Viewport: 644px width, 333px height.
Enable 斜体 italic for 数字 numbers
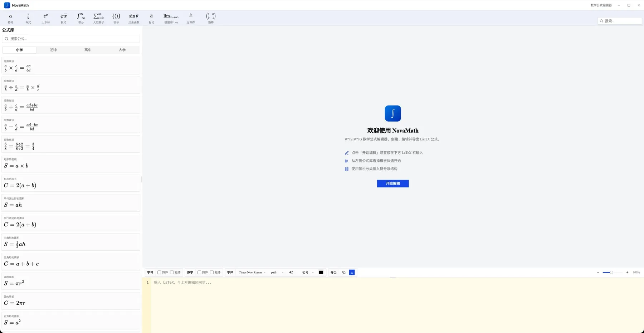[x=199, y=273]
